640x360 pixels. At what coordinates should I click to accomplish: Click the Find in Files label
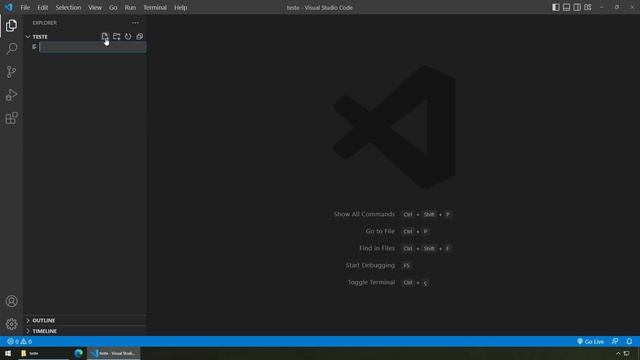click(x=377, y=248)
